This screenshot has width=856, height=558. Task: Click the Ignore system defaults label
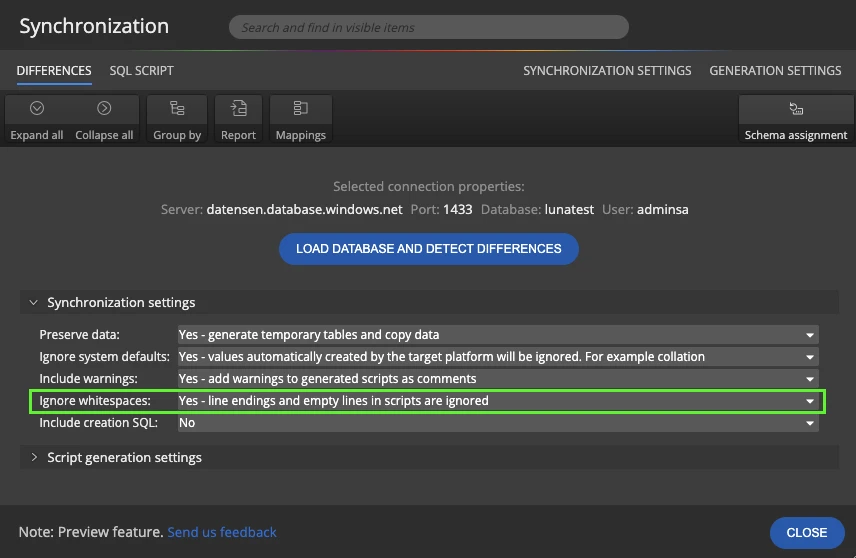pos(104,357)
